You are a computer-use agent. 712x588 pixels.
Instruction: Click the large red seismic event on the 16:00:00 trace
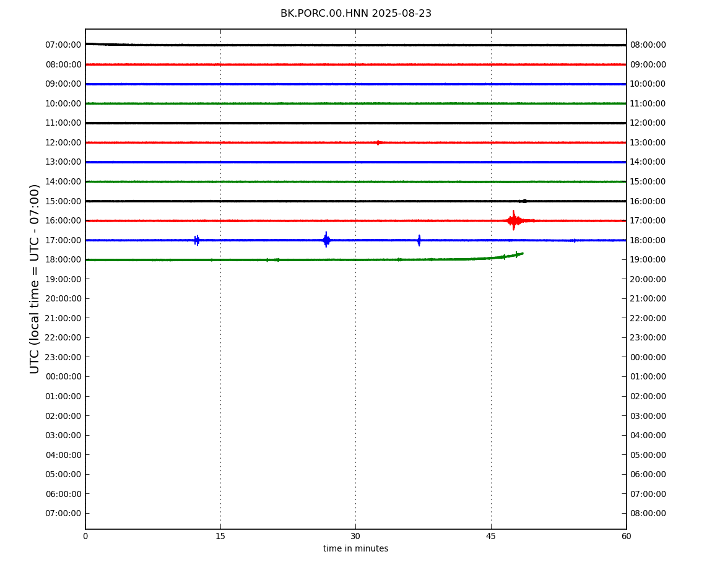[514, 221]
